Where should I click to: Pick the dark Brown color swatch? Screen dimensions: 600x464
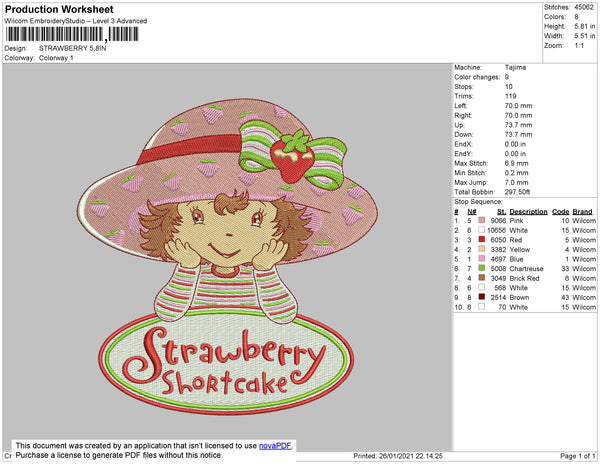point(482,297)
